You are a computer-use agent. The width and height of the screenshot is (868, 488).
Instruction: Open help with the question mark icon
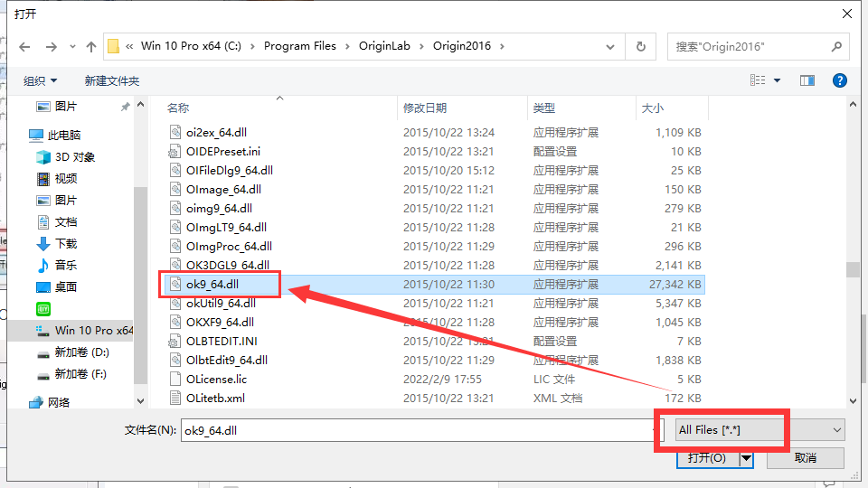click(x=839, y=80)
